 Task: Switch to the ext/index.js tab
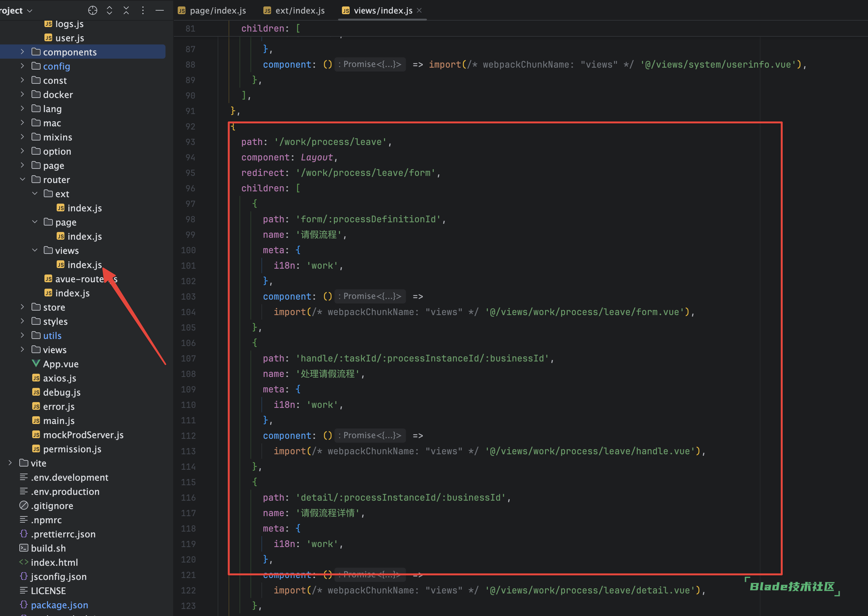[294, 11]
